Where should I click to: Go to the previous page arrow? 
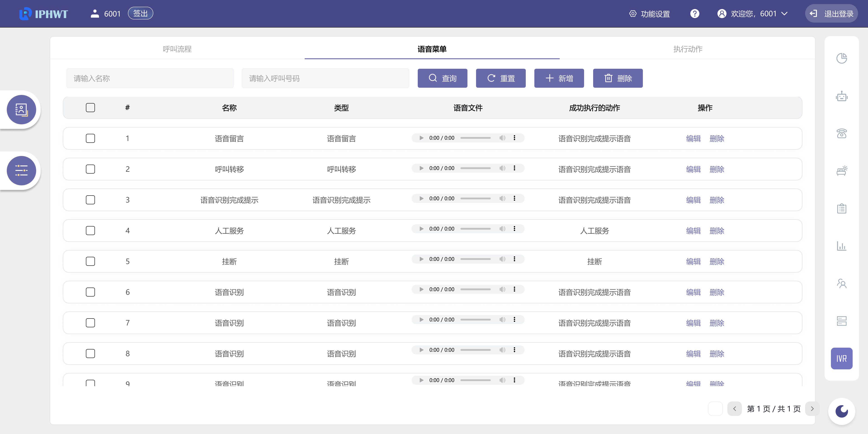[x=735, y=409]
